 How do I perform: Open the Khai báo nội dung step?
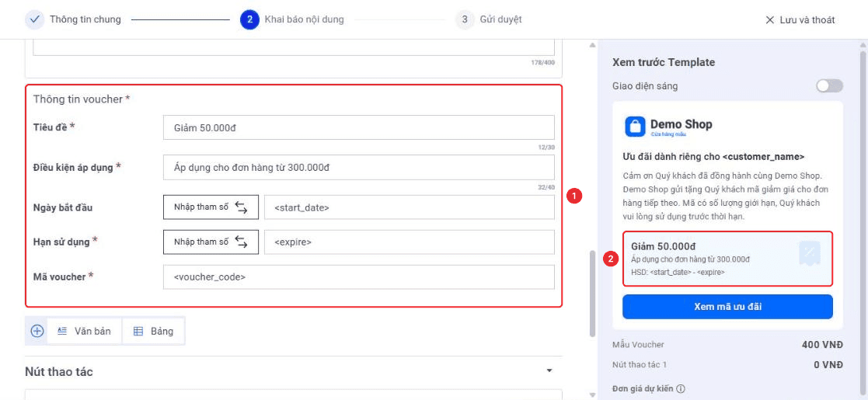click(304, 19)
